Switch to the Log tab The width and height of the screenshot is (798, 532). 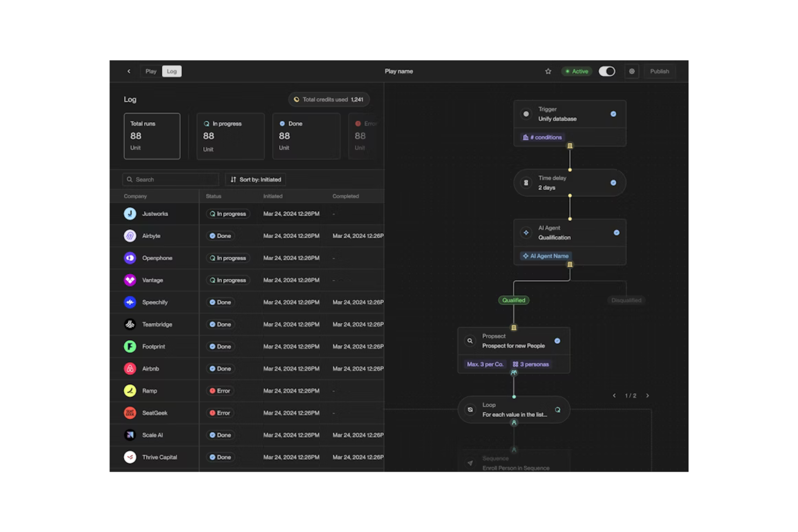171,71
